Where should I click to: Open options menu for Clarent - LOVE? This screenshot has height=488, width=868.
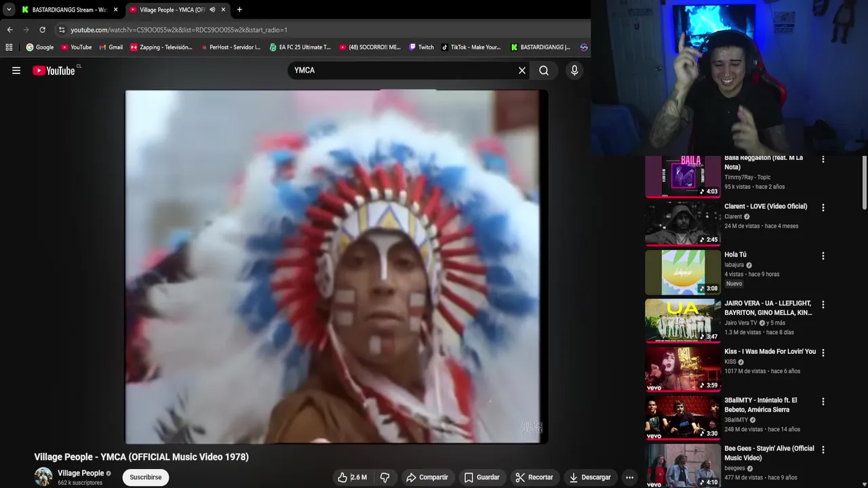823,207
